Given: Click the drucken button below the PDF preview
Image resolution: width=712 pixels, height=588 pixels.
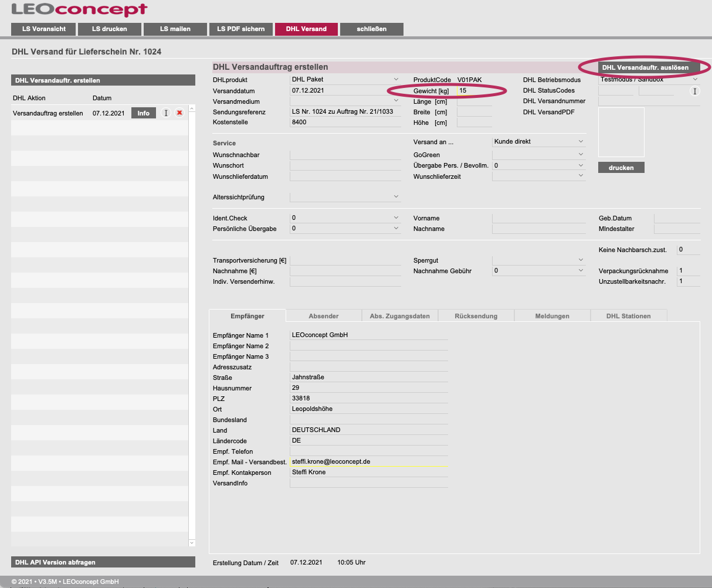Looking at the screenshot, I should [x=621, y=168].
